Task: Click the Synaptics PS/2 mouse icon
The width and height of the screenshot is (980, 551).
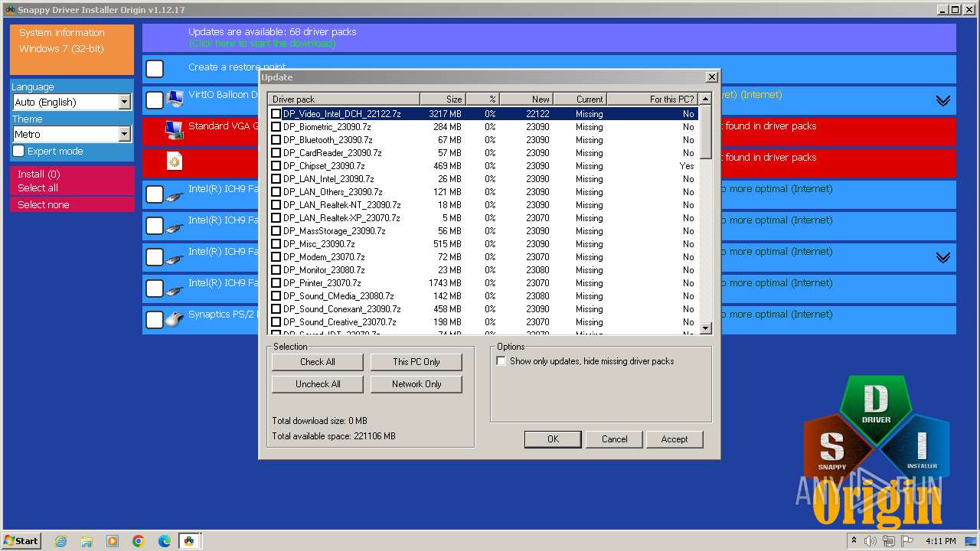Action: pyautogui.click(x=175, y=318)
